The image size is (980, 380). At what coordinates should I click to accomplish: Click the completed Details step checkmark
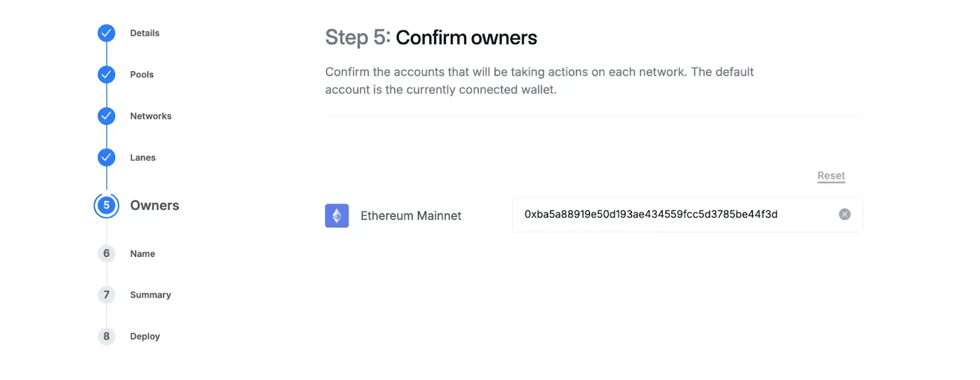click(x=107, y=33)
